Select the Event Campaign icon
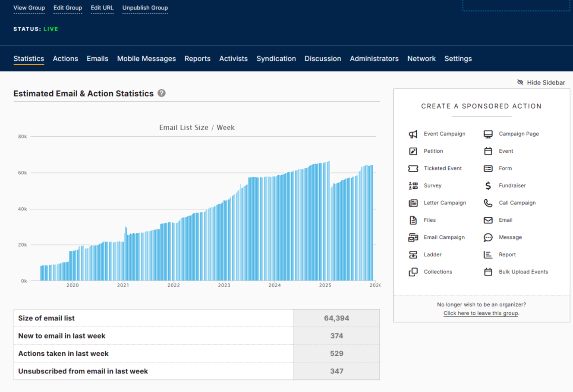This screenshot has height=392, width=573. 413,134
